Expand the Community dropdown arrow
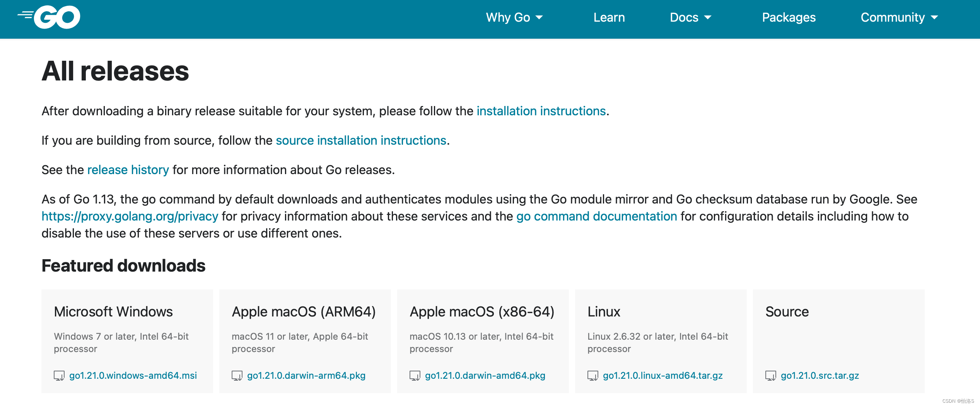The image size is (980, 407). pyautogui.click(x=934, y=17)
